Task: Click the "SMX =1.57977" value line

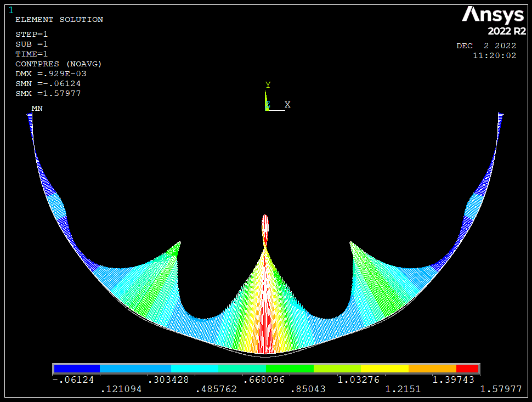Action: tap(48, 93)
